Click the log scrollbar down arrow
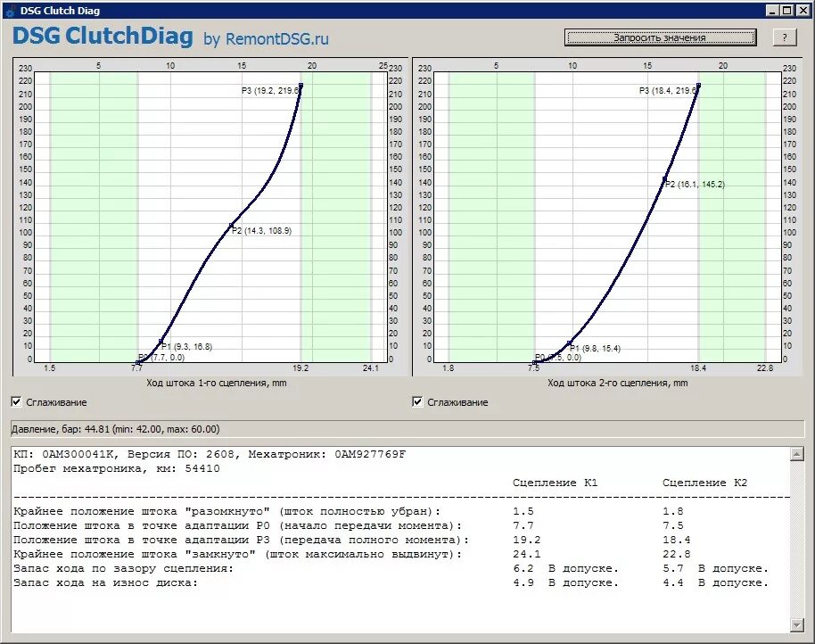The width and height of the screenshot is (815, 644). (797, 624)
